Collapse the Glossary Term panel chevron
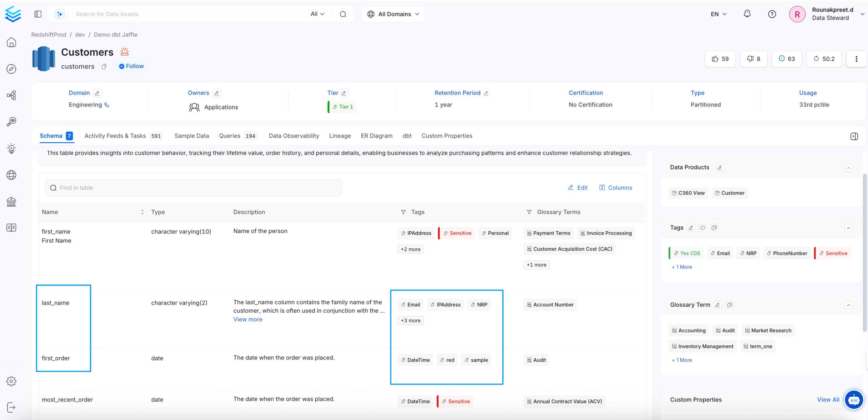868x420 pixels. (849, 305)
